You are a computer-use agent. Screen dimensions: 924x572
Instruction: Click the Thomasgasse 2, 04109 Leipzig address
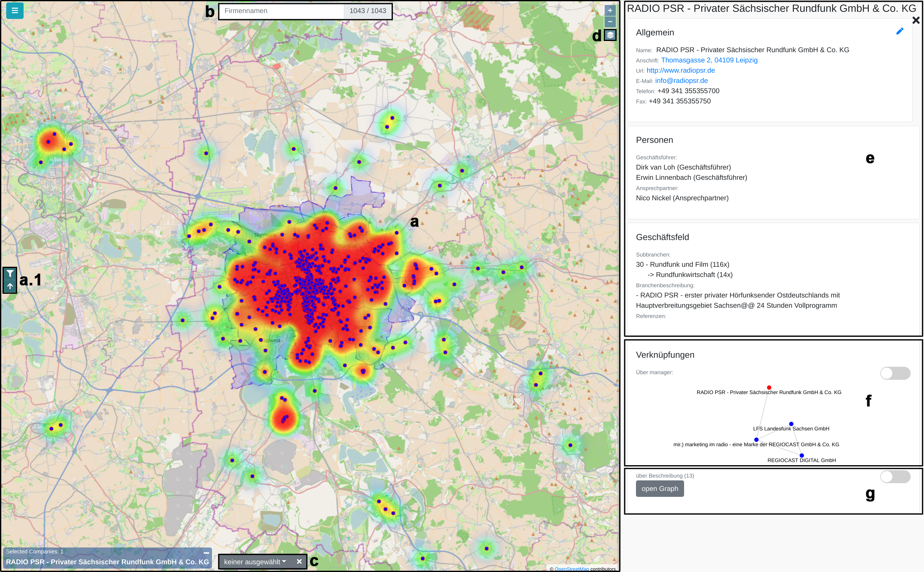click(x=709, y=60)
